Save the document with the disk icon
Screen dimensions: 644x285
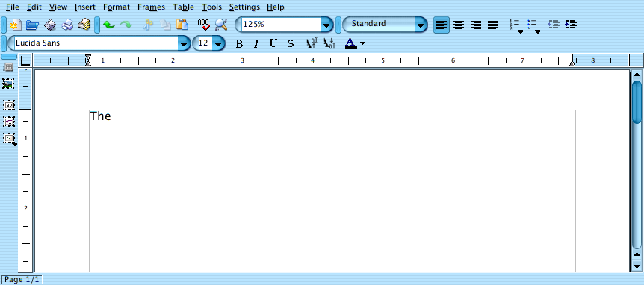50,25
